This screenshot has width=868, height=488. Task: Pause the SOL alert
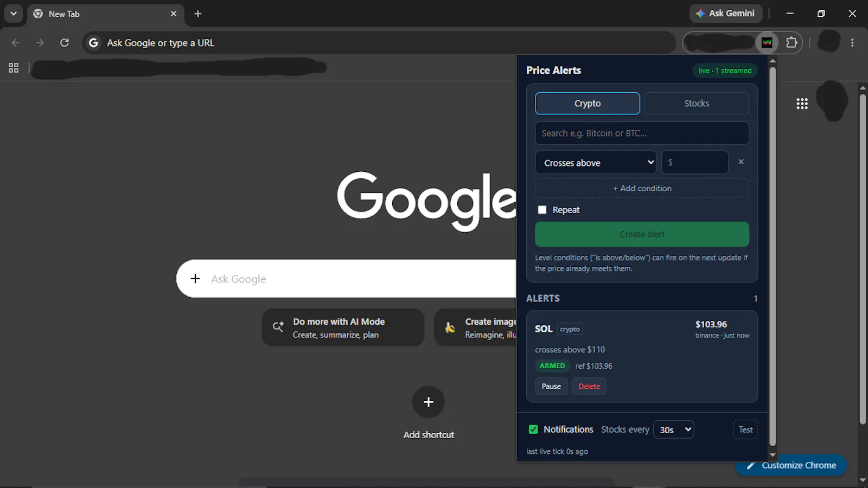(x=551, y=387)
